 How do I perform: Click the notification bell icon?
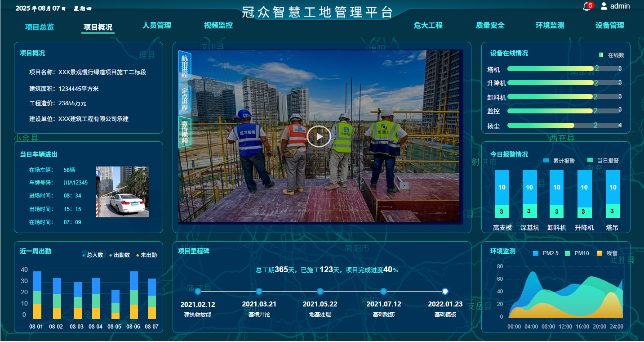[x=586, y=7]
